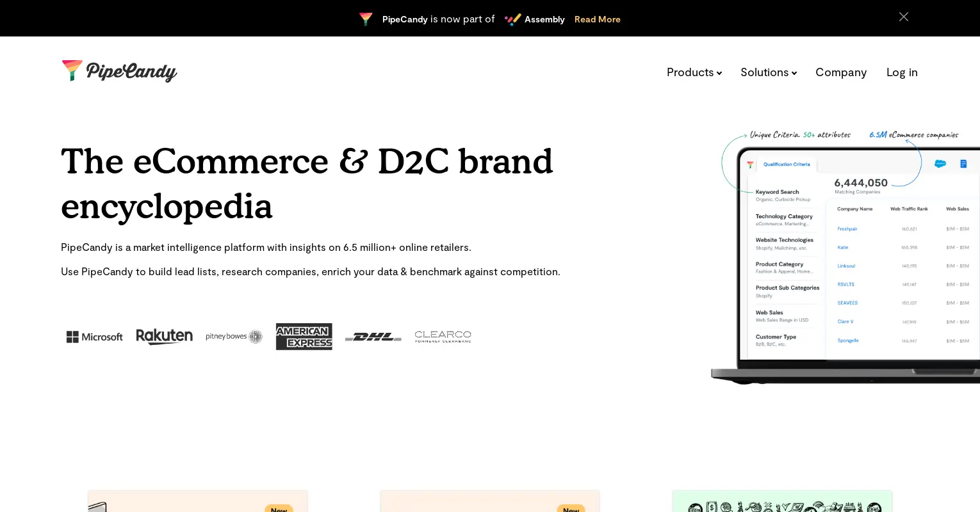Screen dimensions: 980x512
Task: Click the laptop dashboard screenshot image
Action: [x=845, y=256]
